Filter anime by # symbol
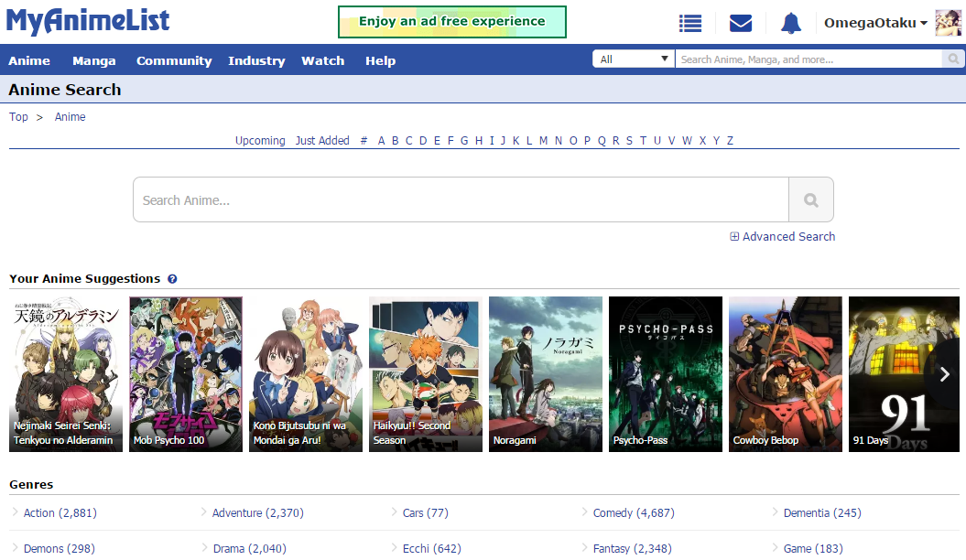The height and width of the screenshot is (560, 966). pos(364,140)
